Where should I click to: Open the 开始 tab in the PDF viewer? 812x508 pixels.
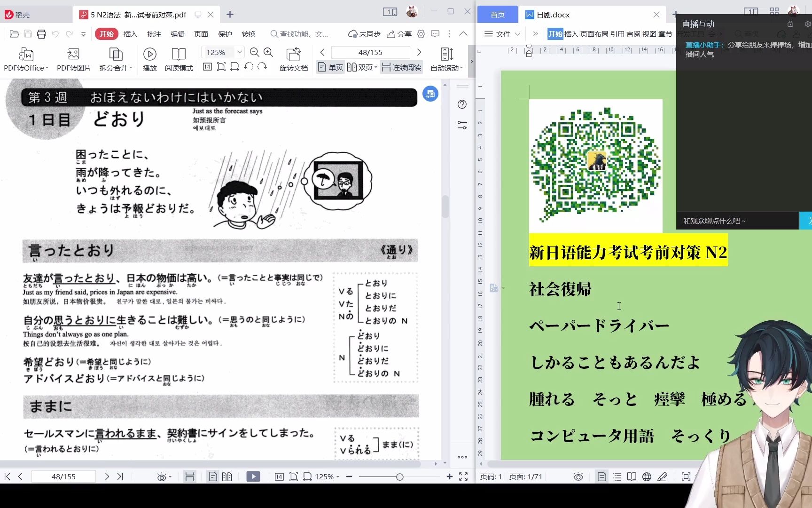pos(107,34)
